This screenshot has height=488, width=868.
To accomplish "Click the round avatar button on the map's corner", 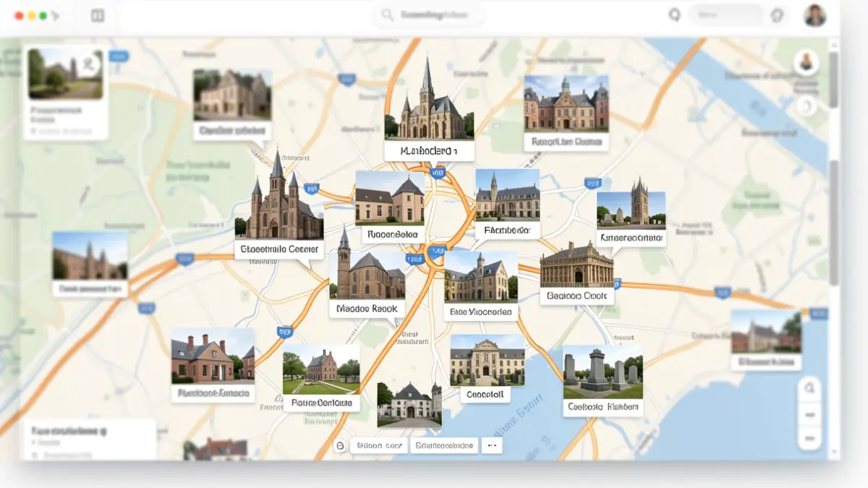I will [x=806, y=62].
